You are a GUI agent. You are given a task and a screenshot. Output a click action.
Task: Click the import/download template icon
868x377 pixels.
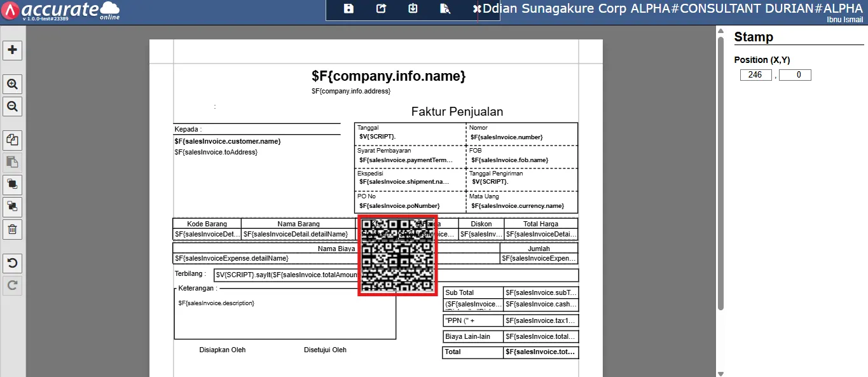[x=413, y=8]
